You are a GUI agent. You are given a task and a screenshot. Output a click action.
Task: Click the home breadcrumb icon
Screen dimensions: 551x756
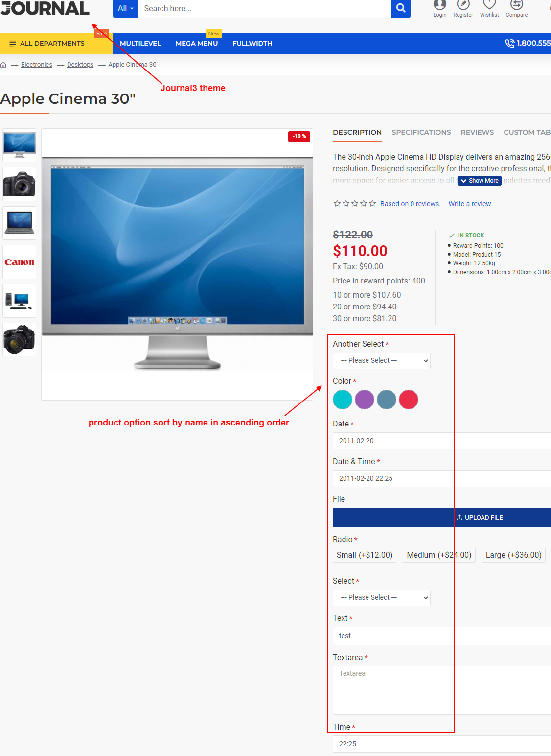[3, 65]
